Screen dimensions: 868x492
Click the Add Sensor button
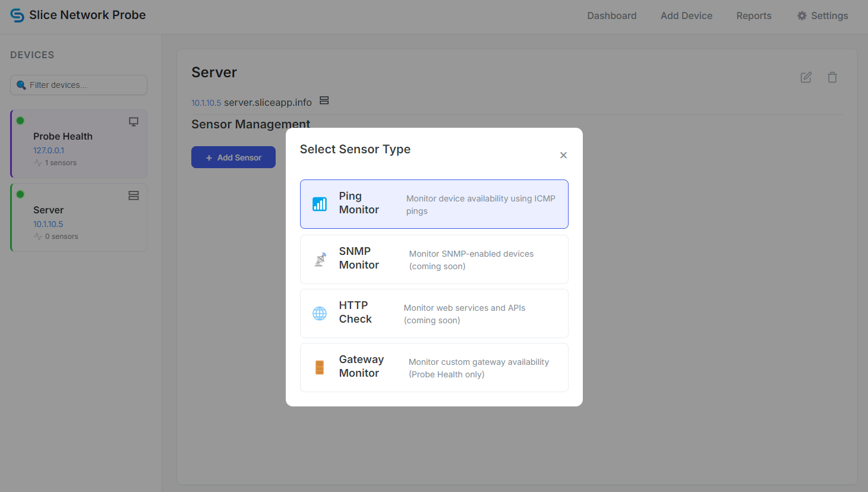(x=233, y=157)
